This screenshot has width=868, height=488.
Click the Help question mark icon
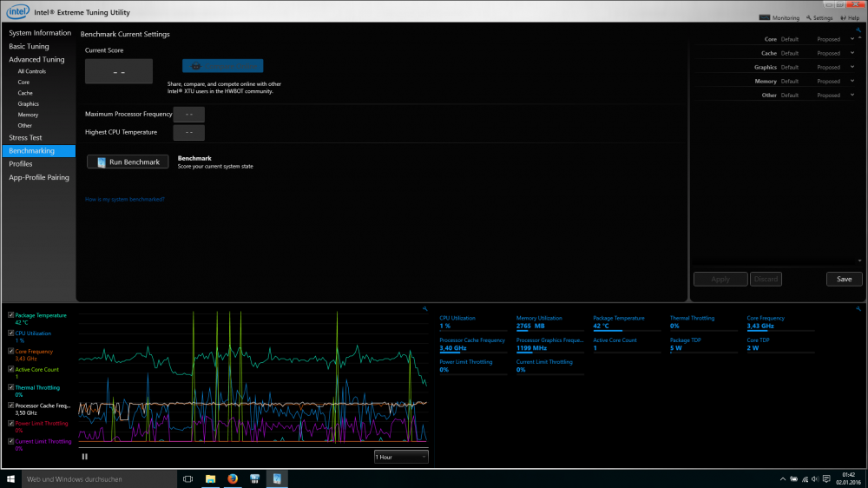843,17
